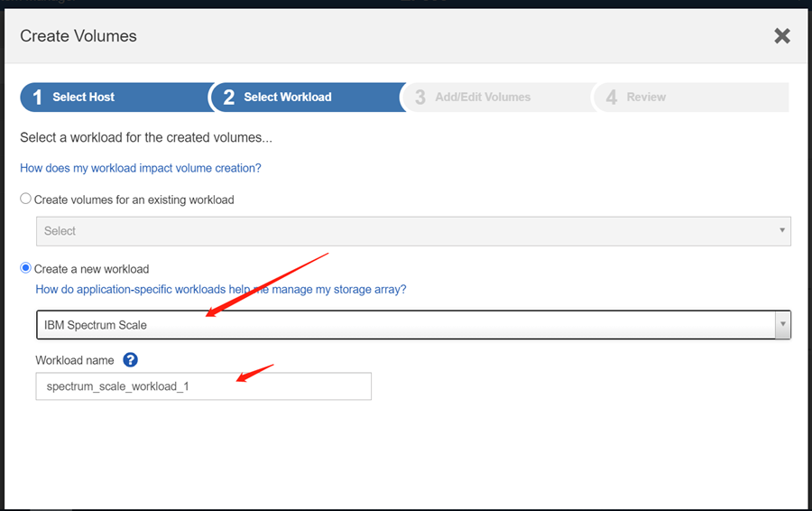This screenshot has width=812, height=511.
Task: Open application-specific workloads help link
Action: (221, 289)
